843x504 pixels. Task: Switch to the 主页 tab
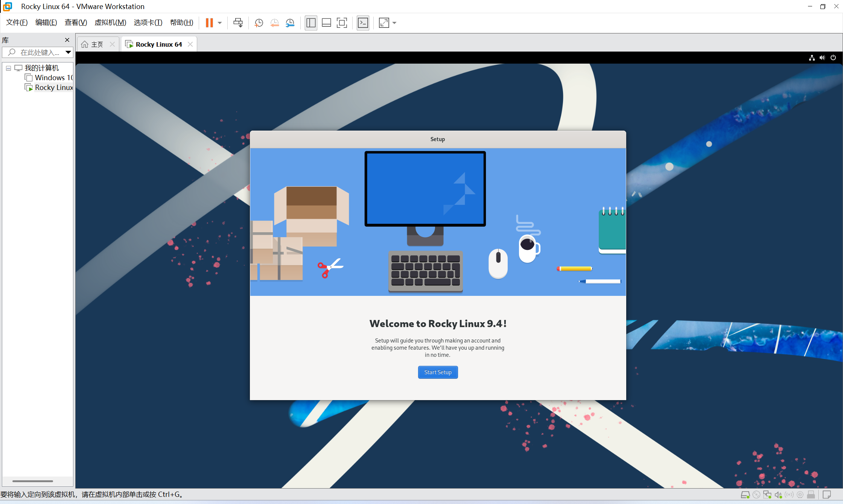coord(97,44)
